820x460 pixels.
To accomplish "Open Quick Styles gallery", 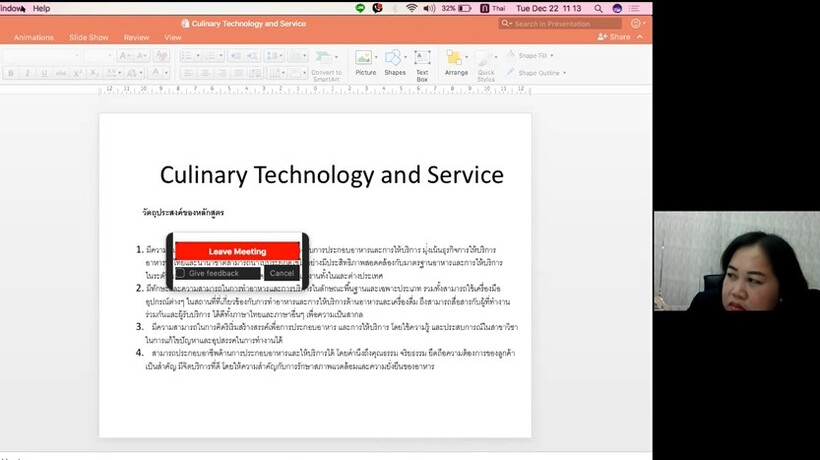I will 486,62.
